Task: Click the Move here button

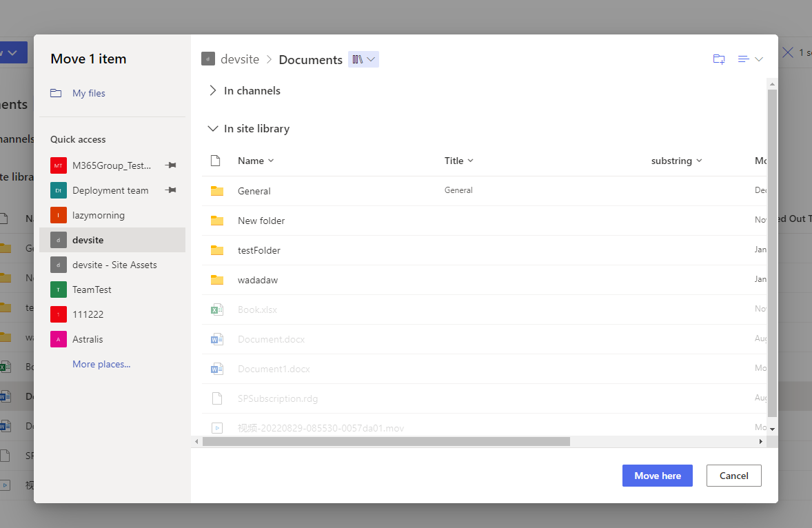Action: (657, 475)
